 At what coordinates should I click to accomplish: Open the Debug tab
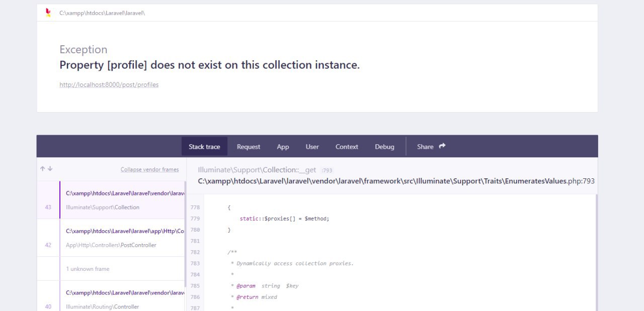(x=384, y=147)
